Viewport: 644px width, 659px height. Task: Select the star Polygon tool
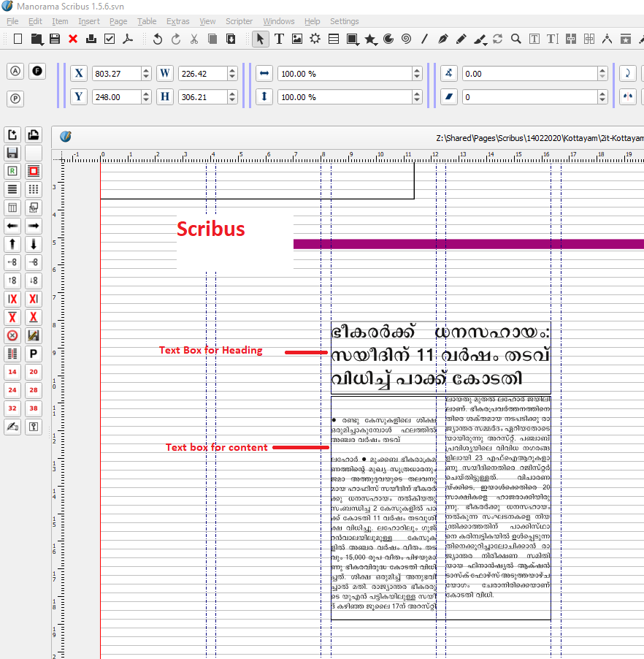coord(370,39)
